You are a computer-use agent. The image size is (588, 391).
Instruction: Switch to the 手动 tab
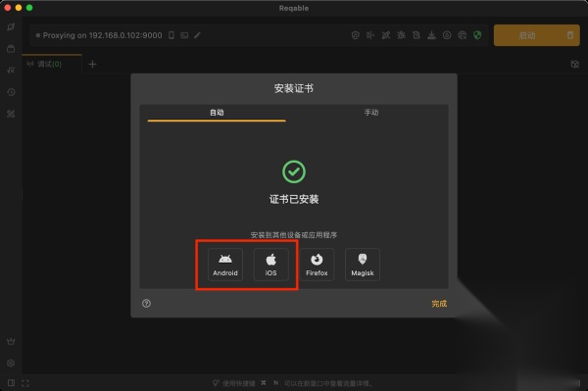(371, 113)
